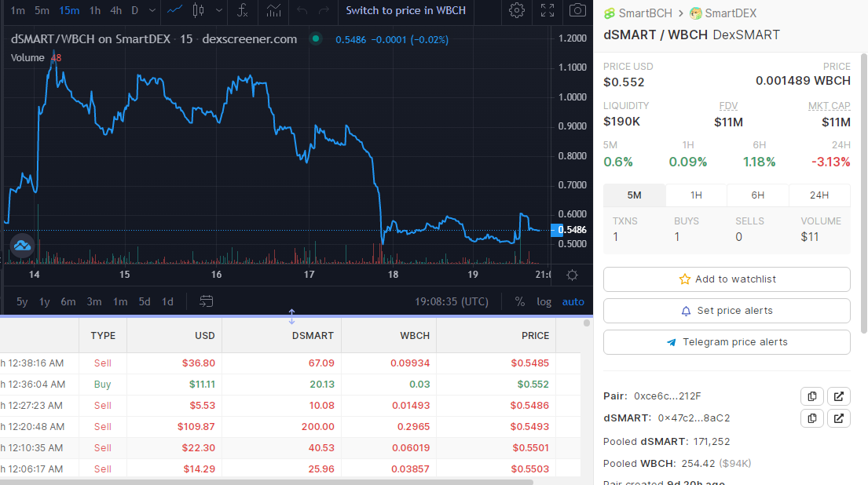Viewport: 868px width, 485px height.
Task: Switch stats to the 24H tab
Action: (819, 195)
